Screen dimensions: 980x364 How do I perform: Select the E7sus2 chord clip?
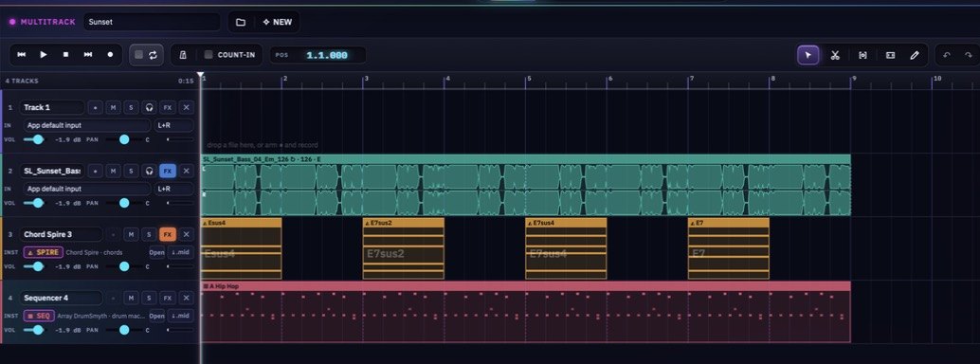[x=404, y=248]
